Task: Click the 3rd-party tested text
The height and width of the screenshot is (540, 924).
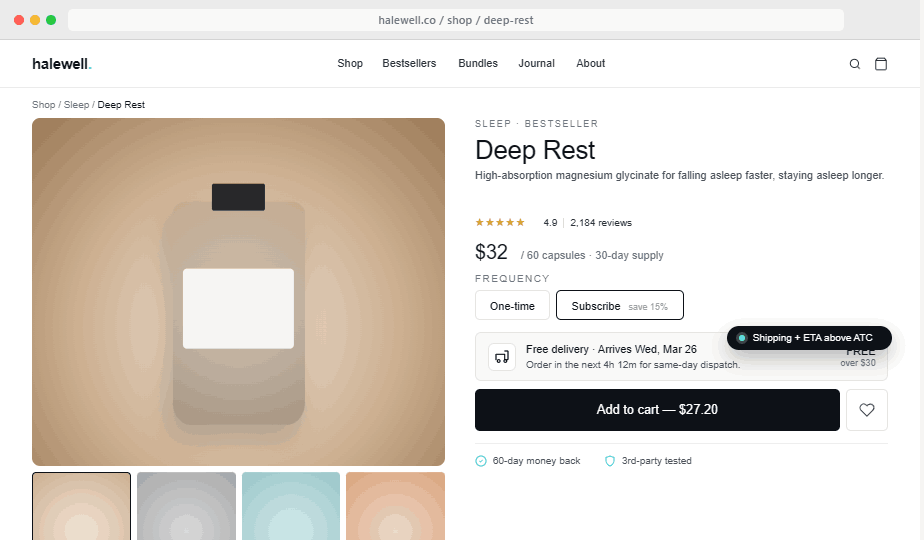Action: point(656,461)
